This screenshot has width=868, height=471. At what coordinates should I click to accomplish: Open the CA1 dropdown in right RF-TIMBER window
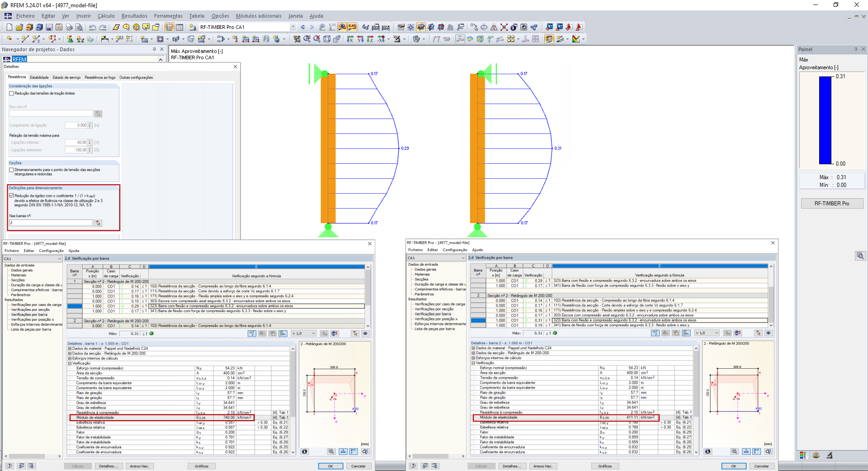click(463, 258)
